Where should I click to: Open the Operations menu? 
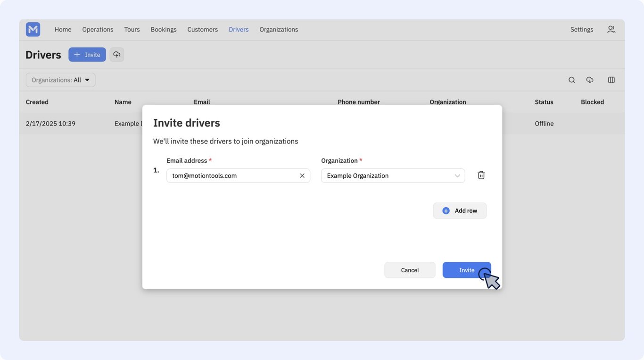click(98, 29)
